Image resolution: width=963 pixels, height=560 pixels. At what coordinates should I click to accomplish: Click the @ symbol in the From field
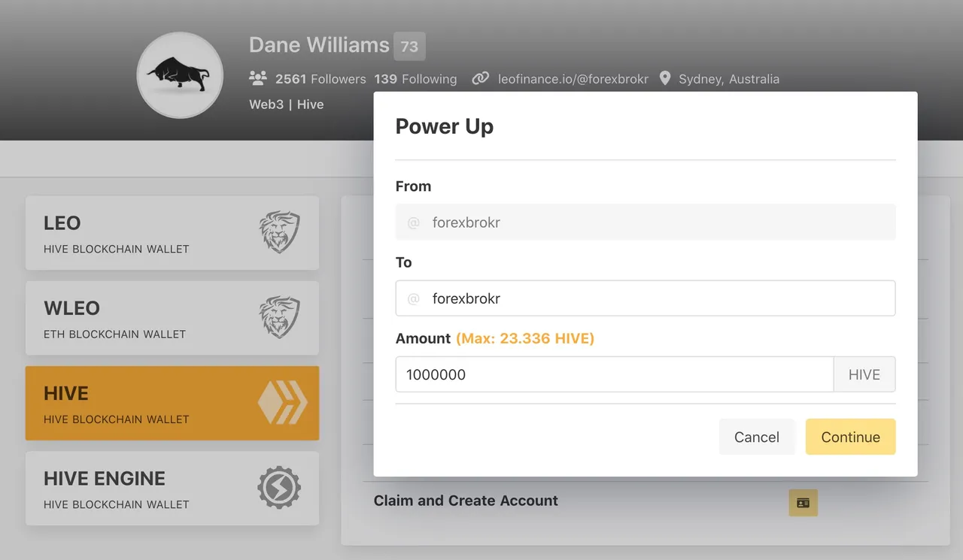pyautogui.click(x=413, y=223)
